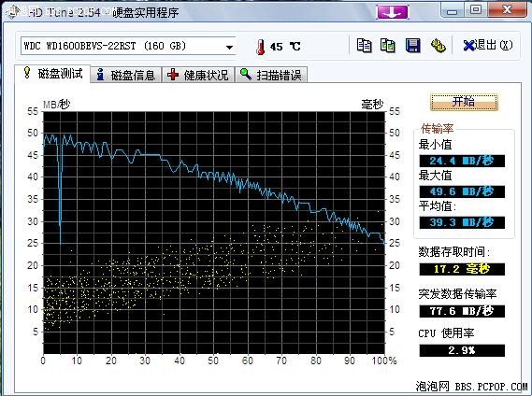Click the thermometer temperature icon
532x396 pixels.
coord(261,47)
